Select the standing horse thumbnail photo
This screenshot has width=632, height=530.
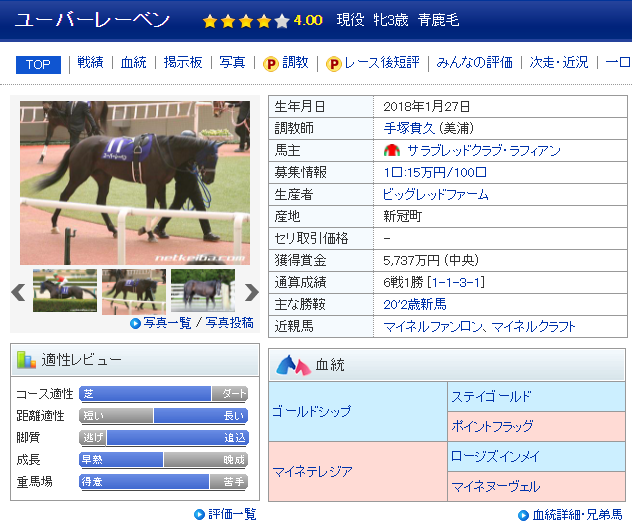tap(203, 291)
